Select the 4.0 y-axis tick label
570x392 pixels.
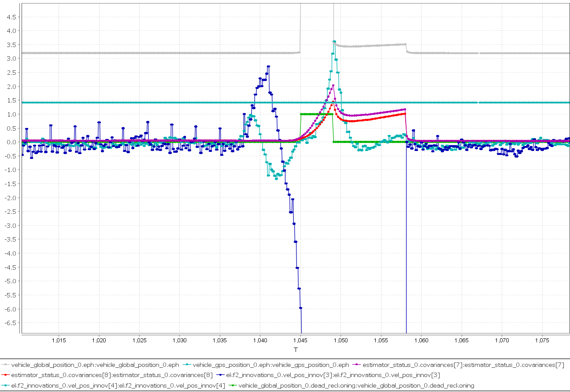(x=12, y=31)
